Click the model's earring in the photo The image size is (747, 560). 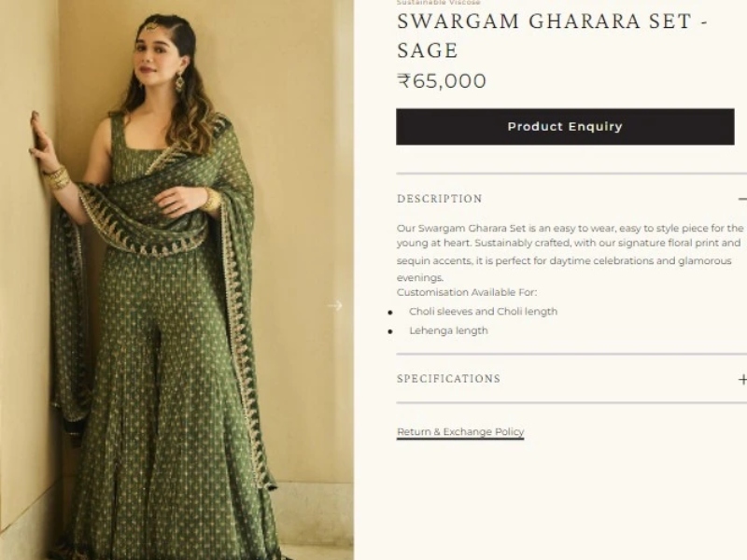click(x=179, y=83)
